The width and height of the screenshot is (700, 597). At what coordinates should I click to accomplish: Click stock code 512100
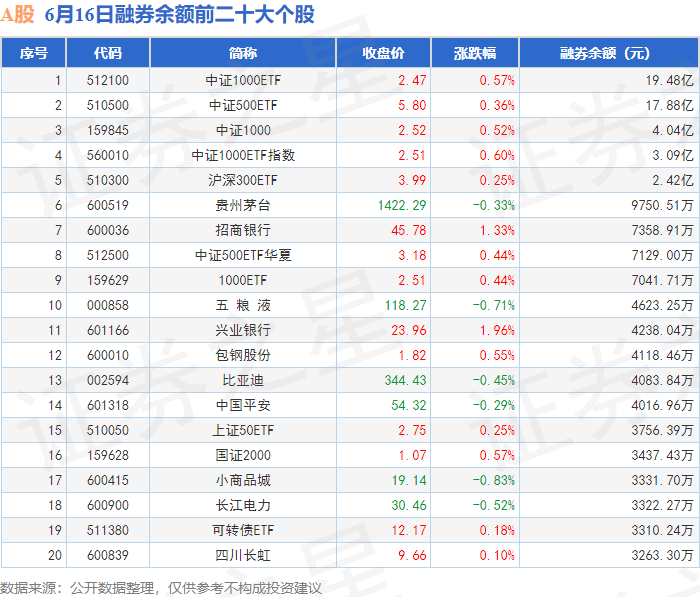[x=108, y=80]
